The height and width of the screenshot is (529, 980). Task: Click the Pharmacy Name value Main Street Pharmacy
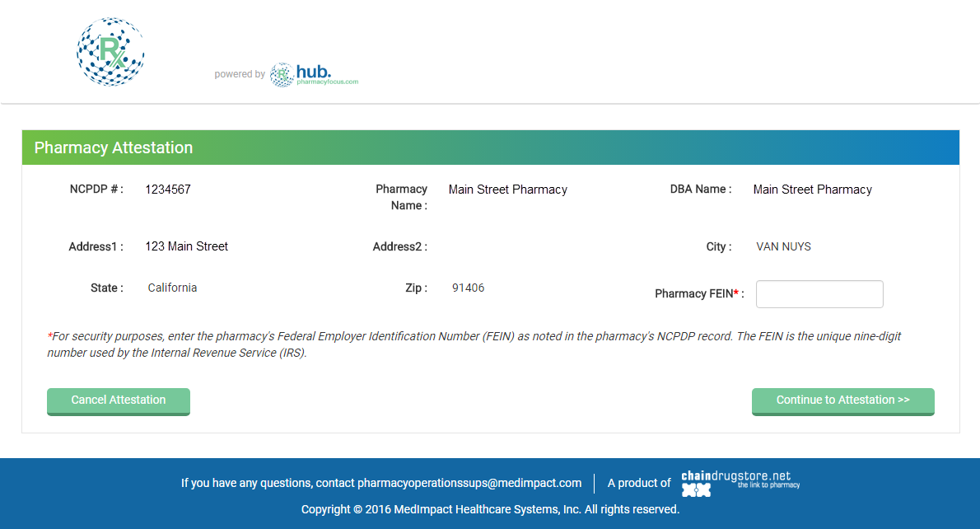pos(507,190)
